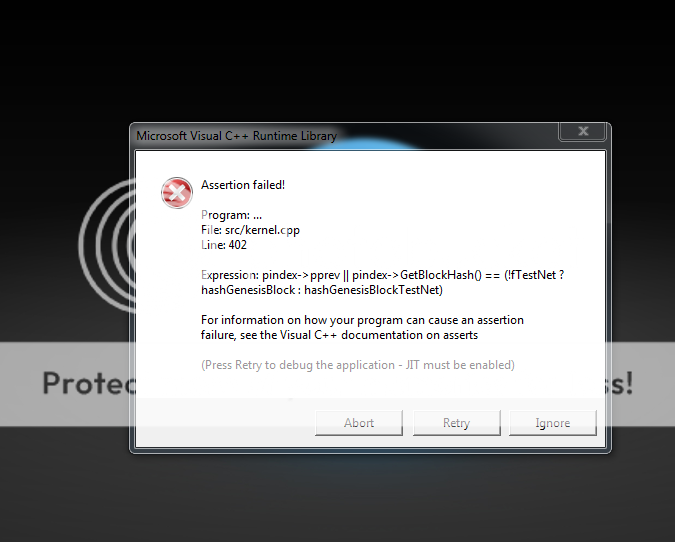The image size is (675, 542).
Task: Click the 'File: src/kernel.cpp' line
Action: pos(250,230)
